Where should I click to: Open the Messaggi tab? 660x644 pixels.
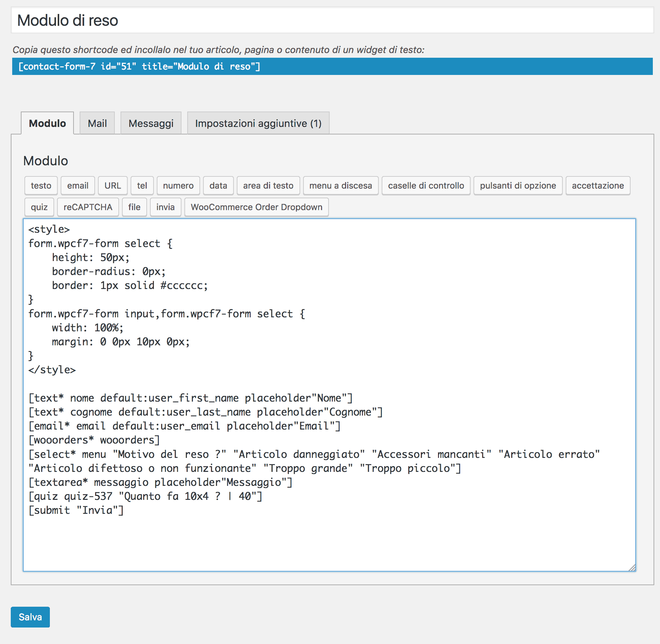(151, 123)
